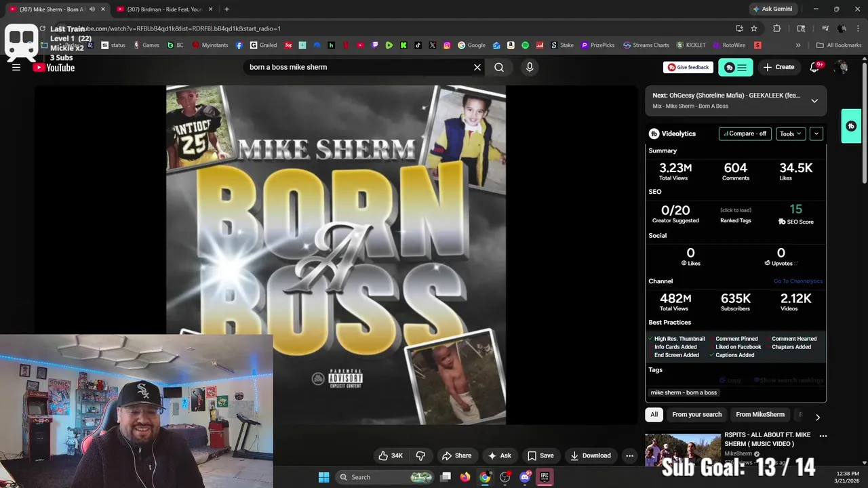Open the Spotify bookmark icon
Screen dimensions: 868x488
coord(526,45)
